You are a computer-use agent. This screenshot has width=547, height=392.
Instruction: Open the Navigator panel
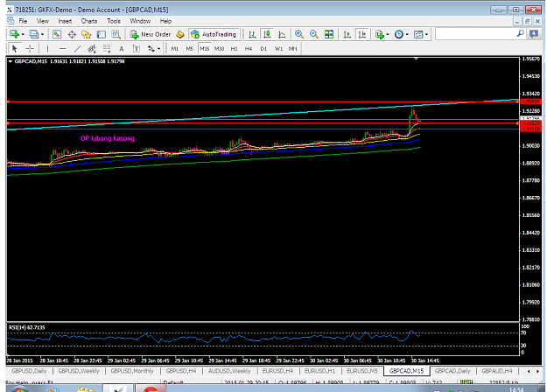click(86, 34)
